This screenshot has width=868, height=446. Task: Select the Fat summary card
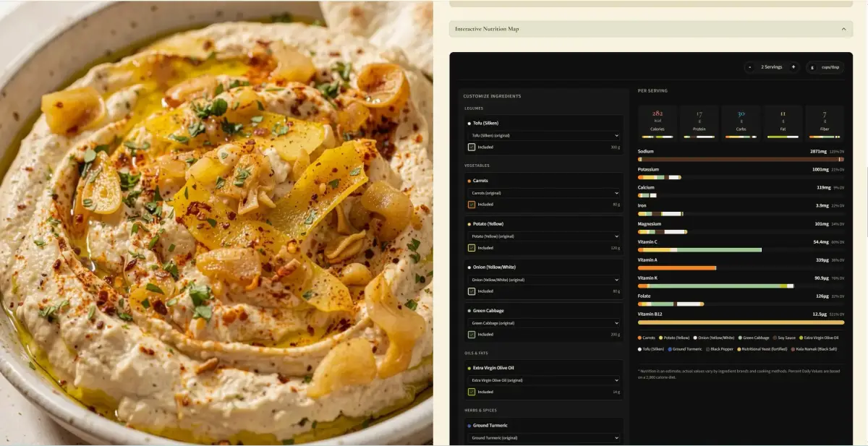click(783, 122)
